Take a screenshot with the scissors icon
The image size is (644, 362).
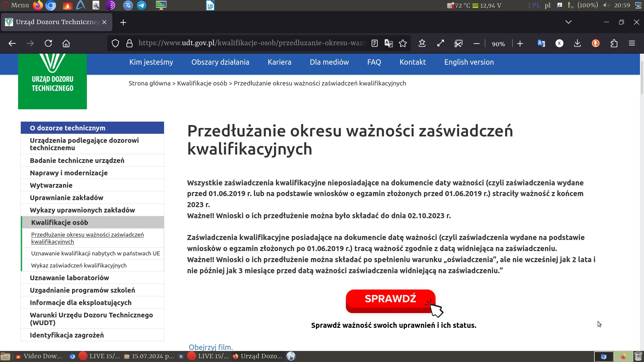click(458, 43)
